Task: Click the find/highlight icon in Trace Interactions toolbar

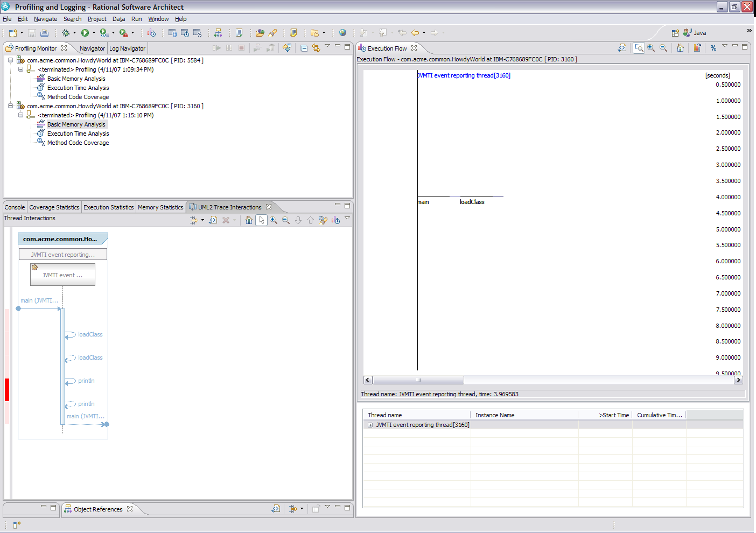Action: (323, 220)
